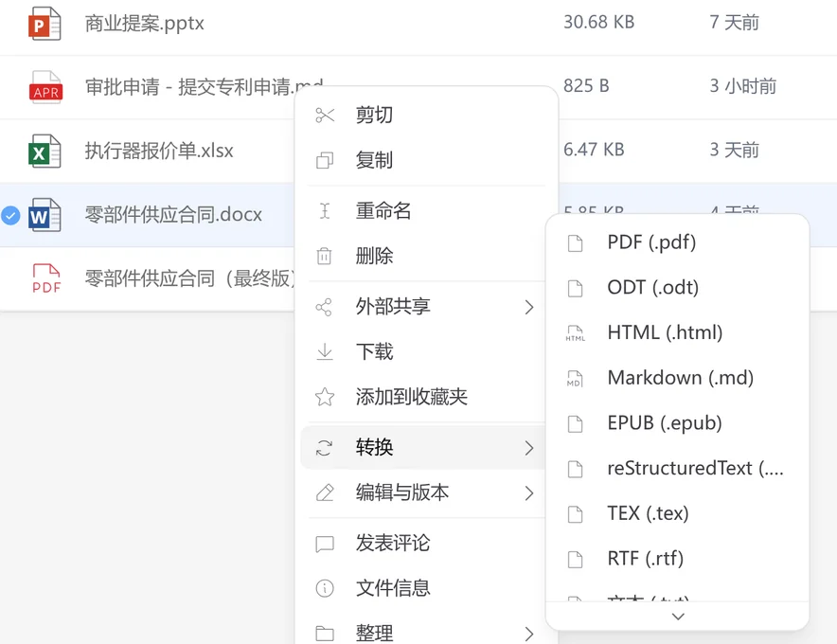Click the APR icon of 审批申请 file
Image resolution: width=837 pixels, height=644 pixels.
tap(45, 87)
